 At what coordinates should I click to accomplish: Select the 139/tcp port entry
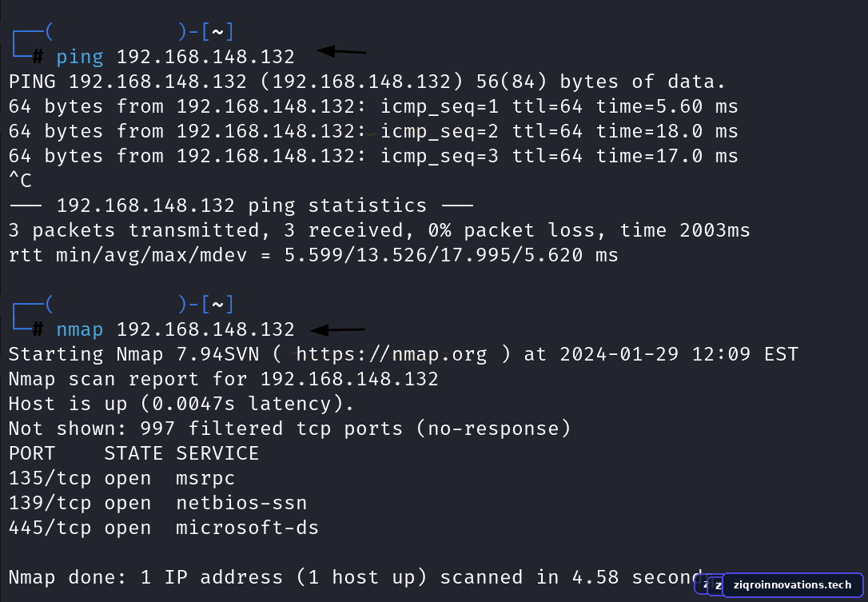50,504
